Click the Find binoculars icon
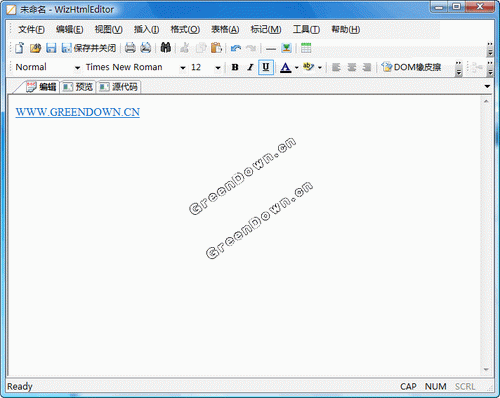The width and height of the screenshot is (500, 398). pos(166,48)
